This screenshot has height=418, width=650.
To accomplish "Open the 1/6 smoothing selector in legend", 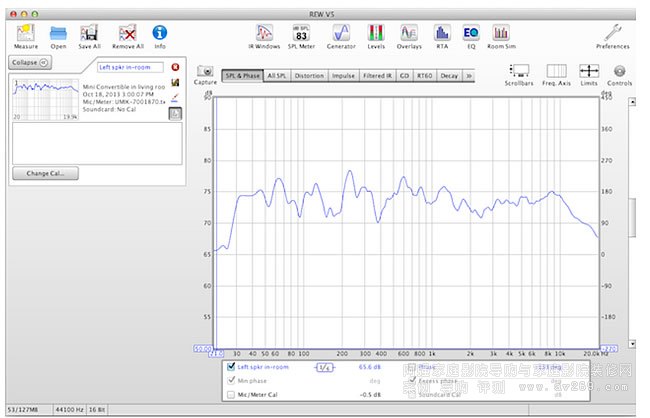I will tap(325, 368).
